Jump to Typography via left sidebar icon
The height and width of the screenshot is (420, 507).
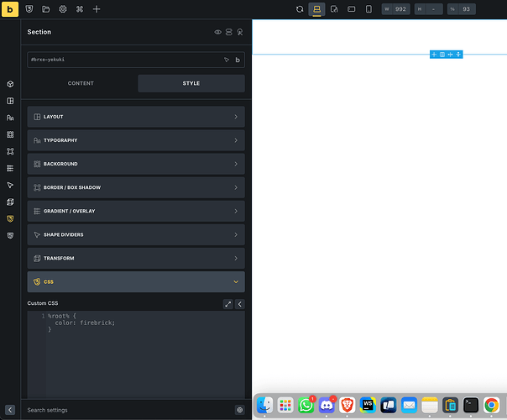pyautogui.click(x=10, y=118)
